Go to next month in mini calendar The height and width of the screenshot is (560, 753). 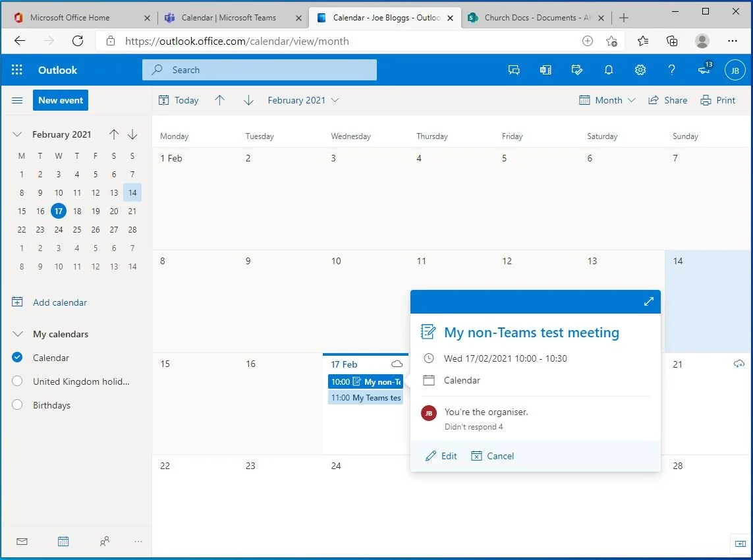132,134
